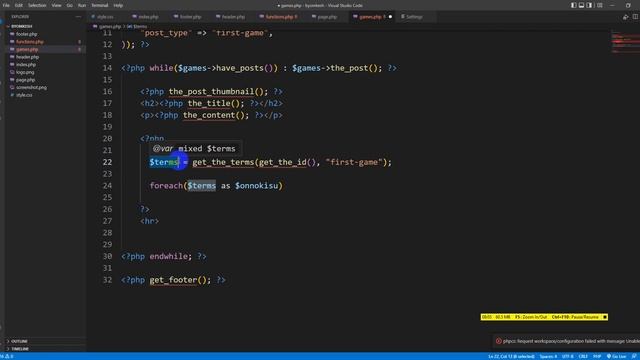640x360 pixels.
Task: Click the PHP language mode status
Action: pyautogui.click(x=597, y=356)
